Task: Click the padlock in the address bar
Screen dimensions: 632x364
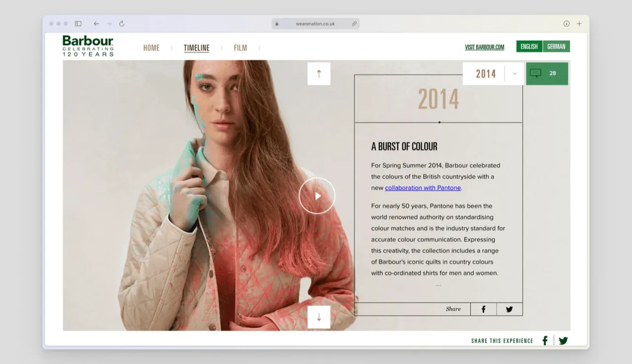Action: point(277,23)
